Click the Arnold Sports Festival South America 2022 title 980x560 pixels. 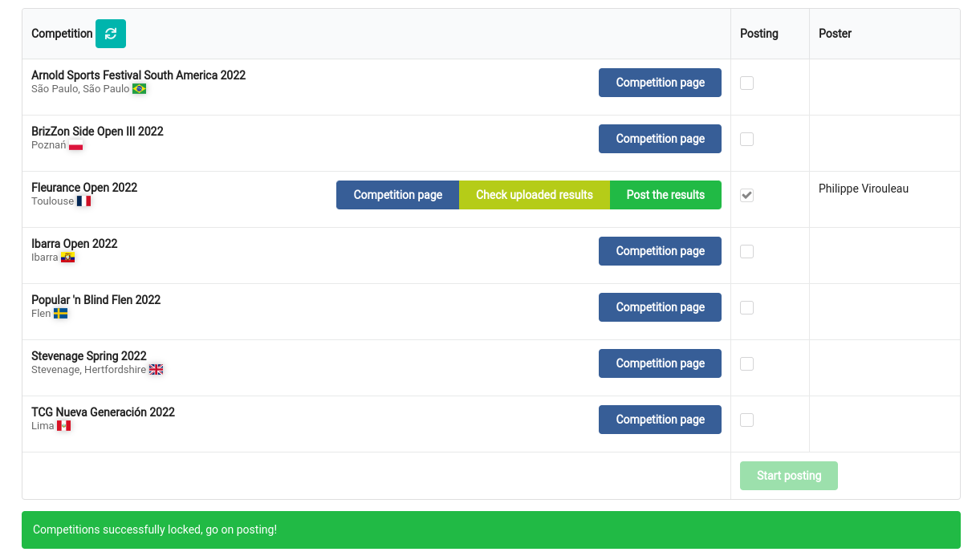click(138, 75)
